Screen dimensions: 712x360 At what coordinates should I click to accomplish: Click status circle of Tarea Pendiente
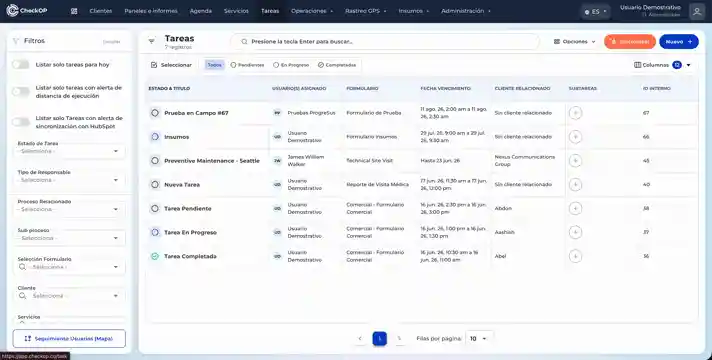(x=155, y=208)
